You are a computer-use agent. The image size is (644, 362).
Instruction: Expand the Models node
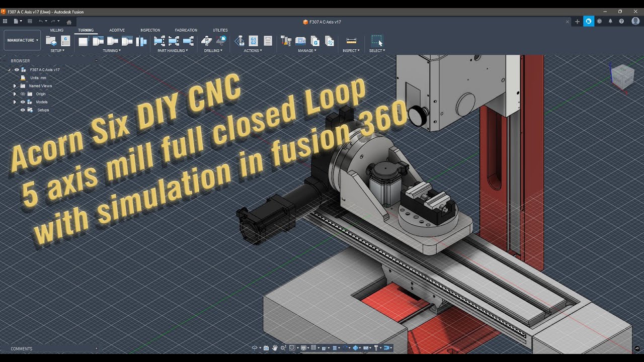15,102
